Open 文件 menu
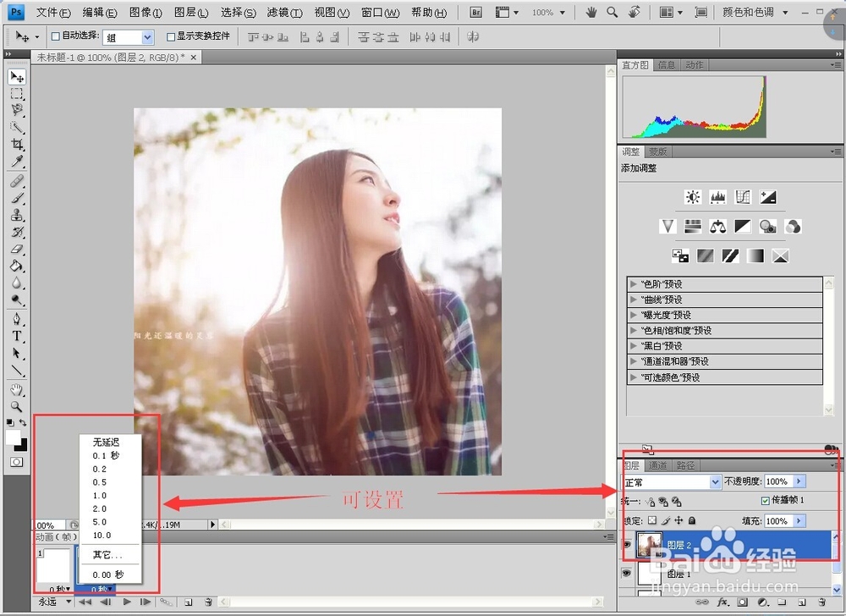The height and width of the screenshot is (616, 846). [52, 12]
